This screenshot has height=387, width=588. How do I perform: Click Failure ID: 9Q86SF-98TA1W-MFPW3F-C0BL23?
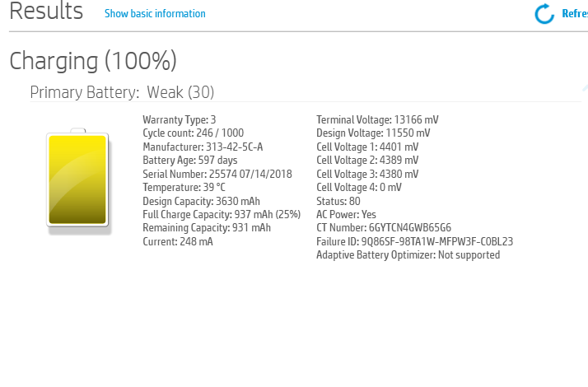tap(414, 241)
